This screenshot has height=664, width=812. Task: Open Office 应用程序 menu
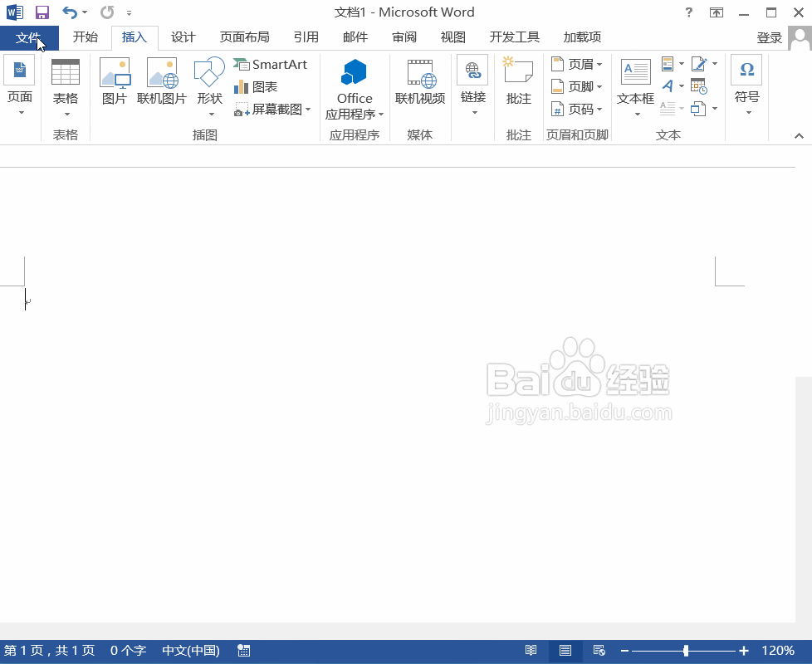pyautogui.click(x=355, y=89)
